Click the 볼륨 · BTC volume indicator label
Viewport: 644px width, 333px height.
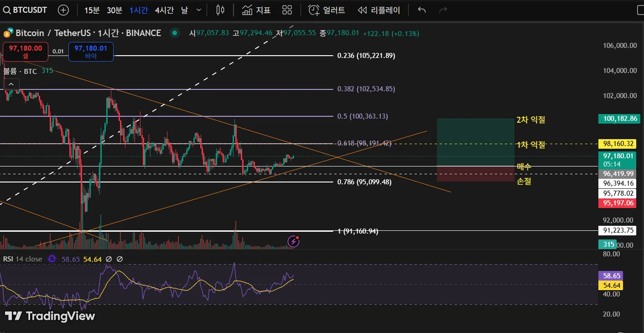[x=20, y=71]
